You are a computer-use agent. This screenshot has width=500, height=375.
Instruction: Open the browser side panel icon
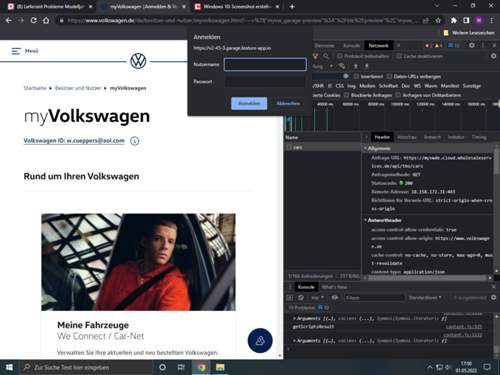pos(466,20)
